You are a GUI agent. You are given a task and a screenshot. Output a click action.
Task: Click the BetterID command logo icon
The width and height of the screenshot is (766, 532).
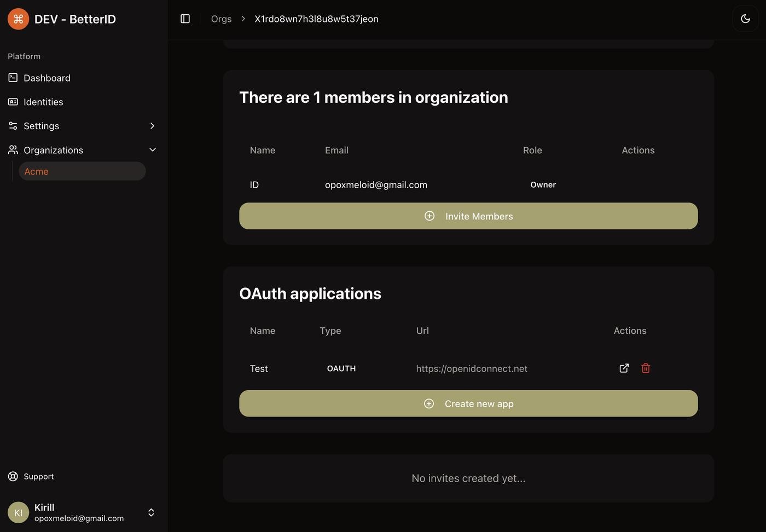point(18,19)
